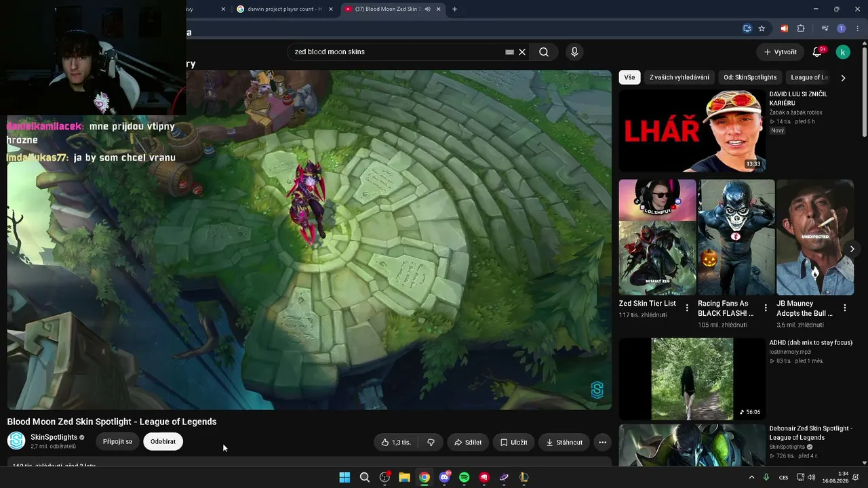Open the DAVID LUU LHÁŘ video thumbnail
Image resolution: width=868 pixels, height=488 pixels.
692,131
